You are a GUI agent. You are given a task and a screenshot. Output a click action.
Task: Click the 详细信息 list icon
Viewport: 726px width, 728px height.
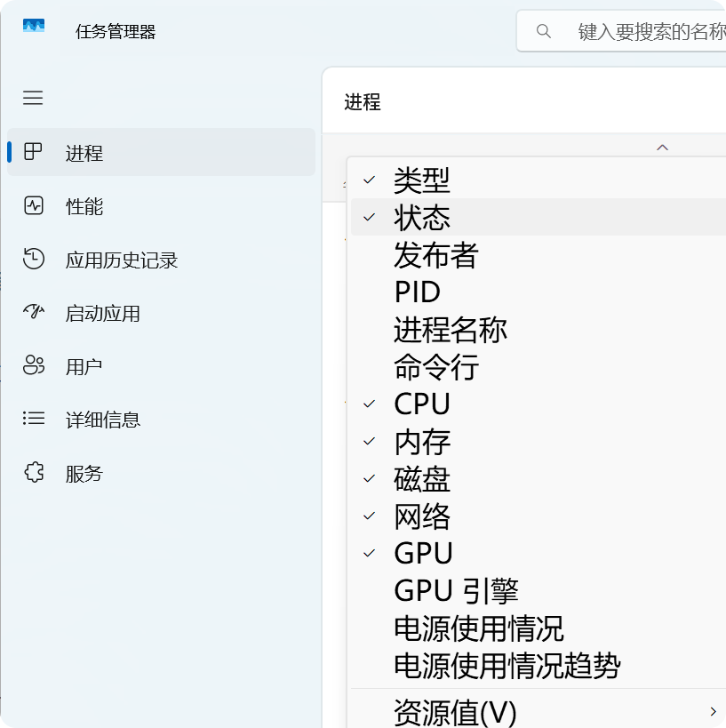pyautogui.click(x=34, y=419)
